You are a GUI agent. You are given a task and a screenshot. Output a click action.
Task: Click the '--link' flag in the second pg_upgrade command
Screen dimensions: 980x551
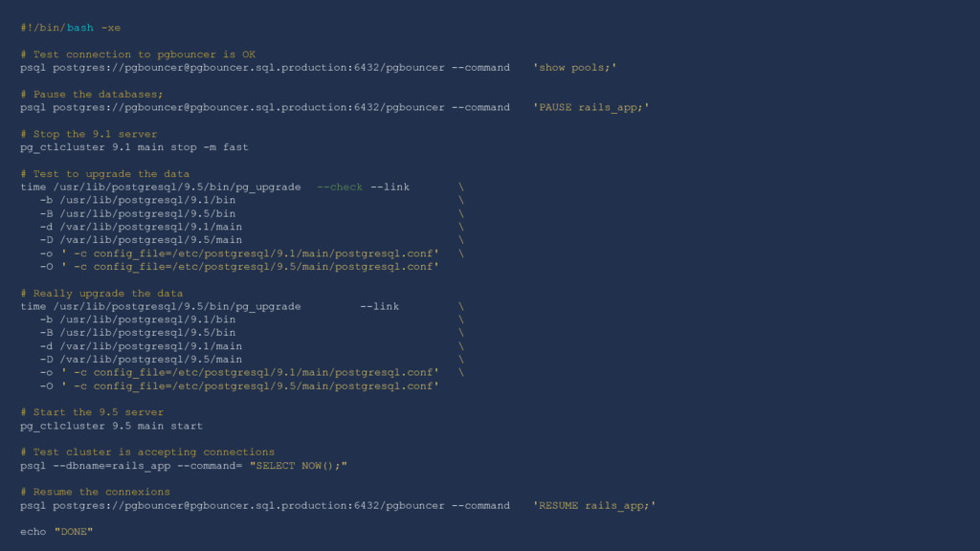coord(379,306)
